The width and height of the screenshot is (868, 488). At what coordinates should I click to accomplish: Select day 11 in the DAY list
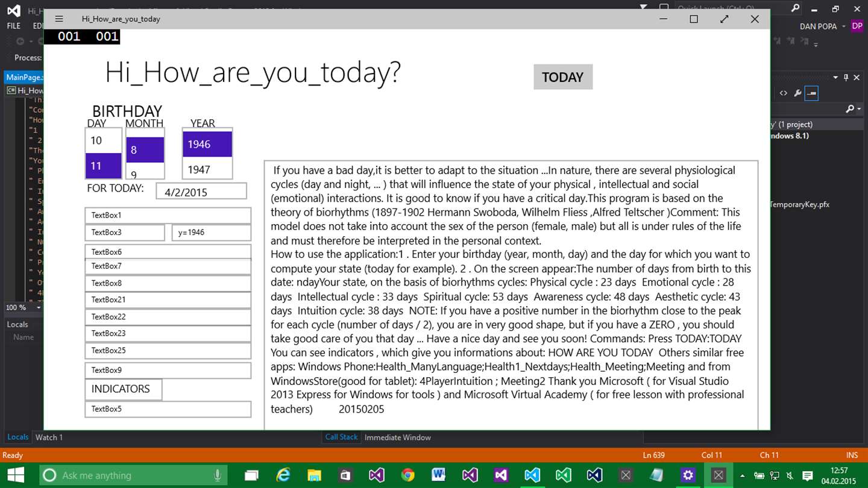[104, 166]
